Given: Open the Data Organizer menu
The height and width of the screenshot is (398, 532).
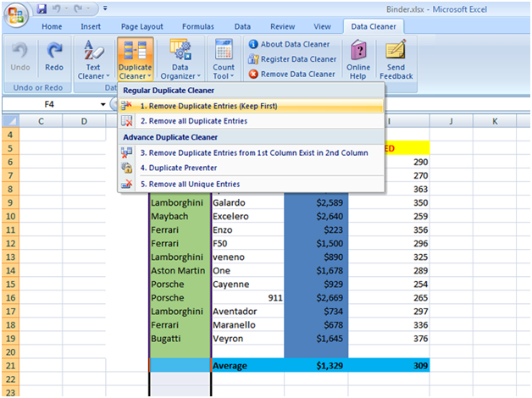Looking at the screenshot, I should (x=180, y=59).
